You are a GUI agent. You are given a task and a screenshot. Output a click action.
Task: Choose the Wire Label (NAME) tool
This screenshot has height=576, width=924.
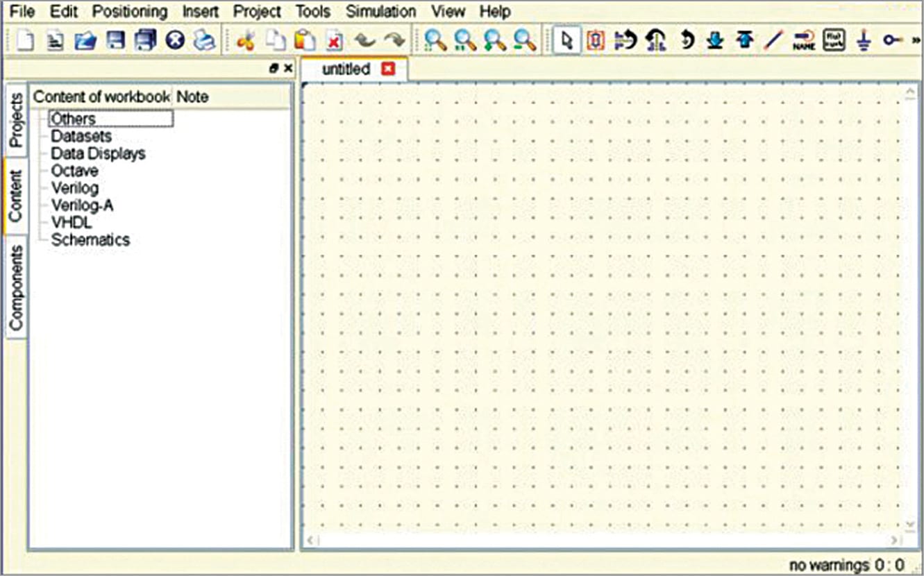tap(804, 41)
